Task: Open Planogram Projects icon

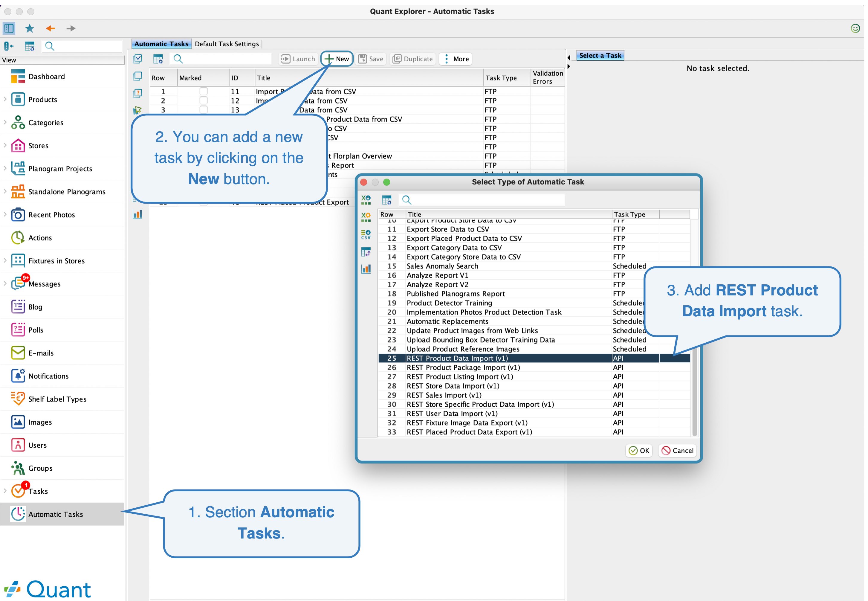Action: [x=18, y=168]
